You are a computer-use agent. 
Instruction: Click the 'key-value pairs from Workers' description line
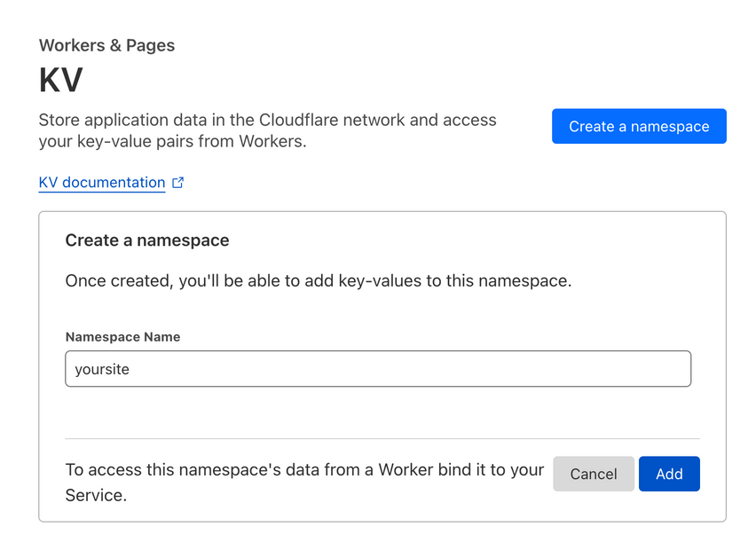(x=173, y=141)
